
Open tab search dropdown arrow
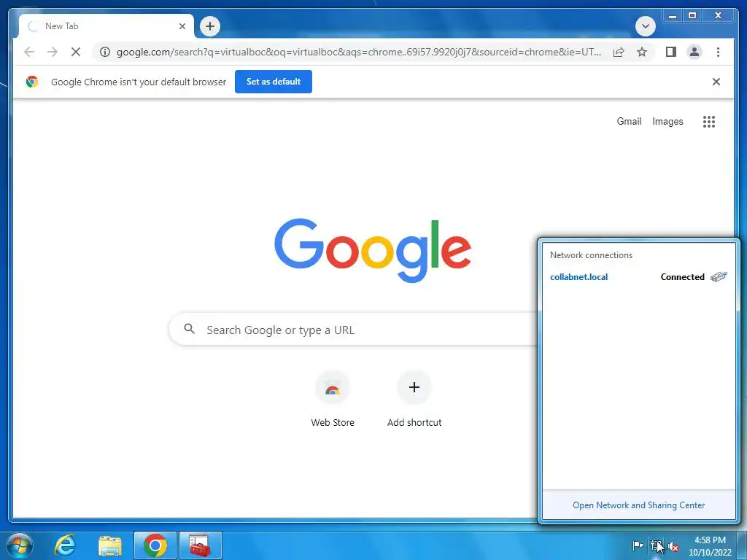(x=645, y=26)
